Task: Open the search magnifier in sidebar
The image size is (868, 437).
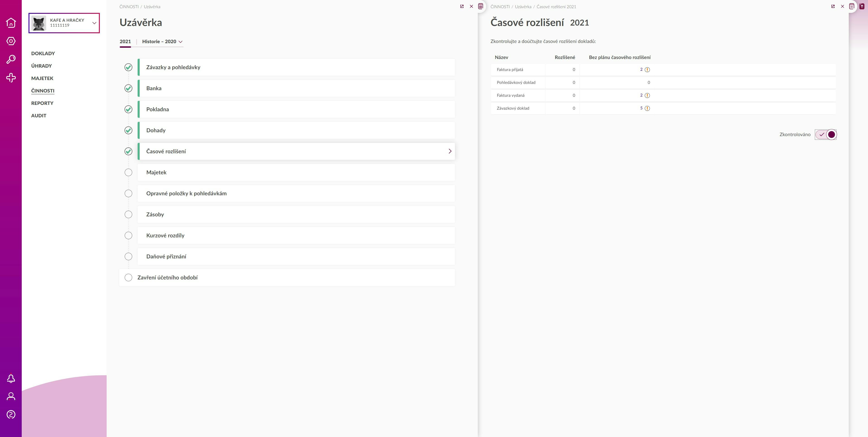Action: point(11,59)
